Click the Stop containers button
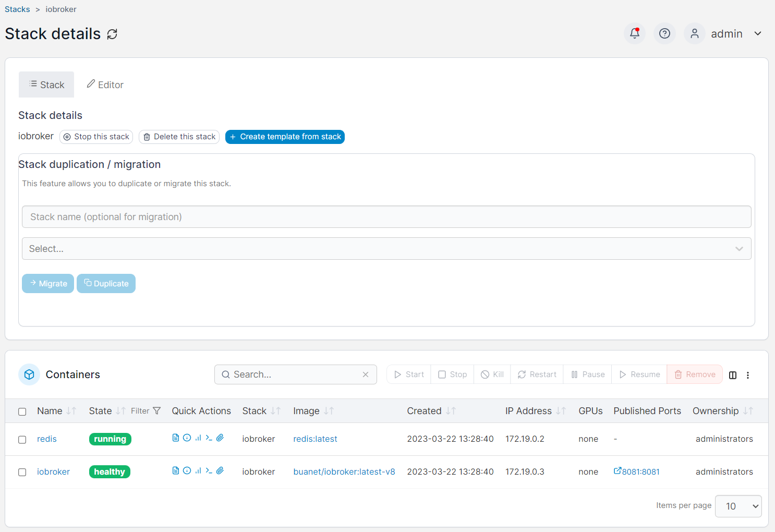The image size is (775, 532). click(x=452, y=374)
